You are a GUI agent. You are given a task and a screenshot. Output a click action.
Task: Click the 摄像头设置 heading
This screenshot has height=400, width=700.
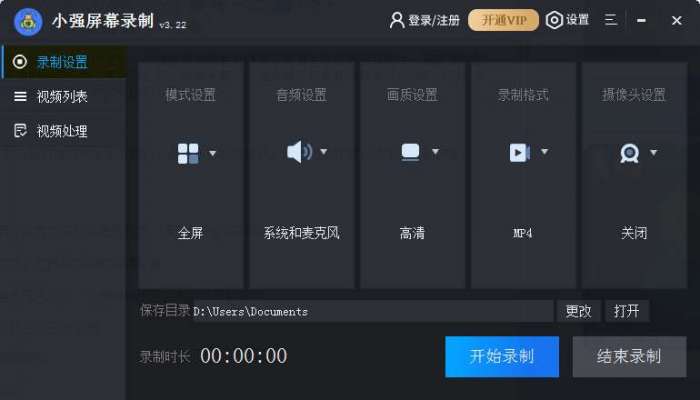coord(634,95)
